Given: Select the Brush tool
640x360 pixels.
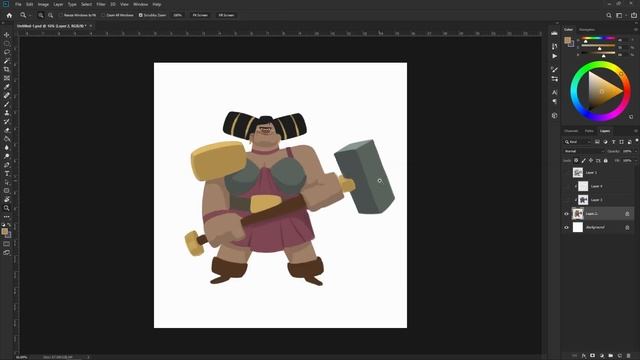Looking at the screenshot, I should pyautogui.click(x=7, y=104).
